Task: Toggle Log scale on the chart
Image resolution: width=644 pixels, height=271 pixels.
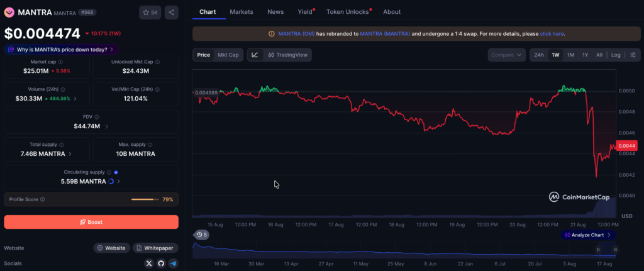Action: tap(616, 55)
